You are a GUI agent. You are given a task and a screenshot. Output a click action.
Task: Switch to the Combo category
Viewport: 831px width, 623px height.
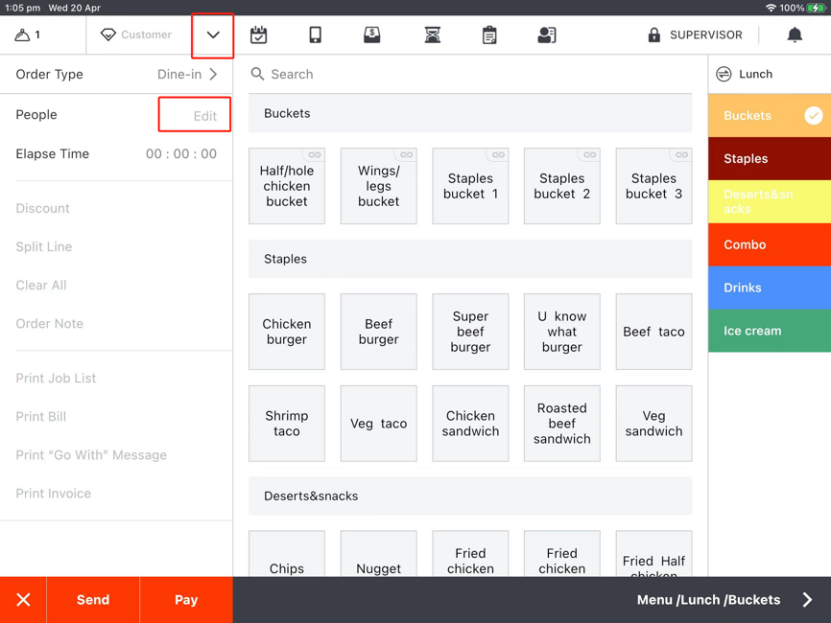768,245
